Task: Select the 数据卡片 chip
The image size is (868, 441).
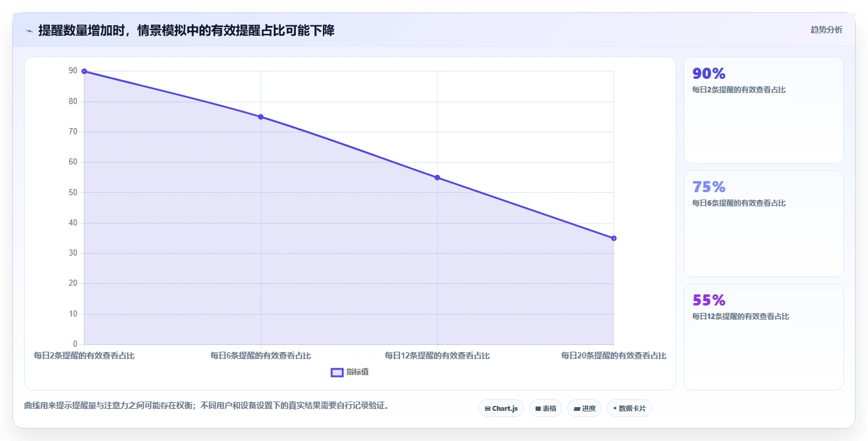Action: tap(629, 408)
